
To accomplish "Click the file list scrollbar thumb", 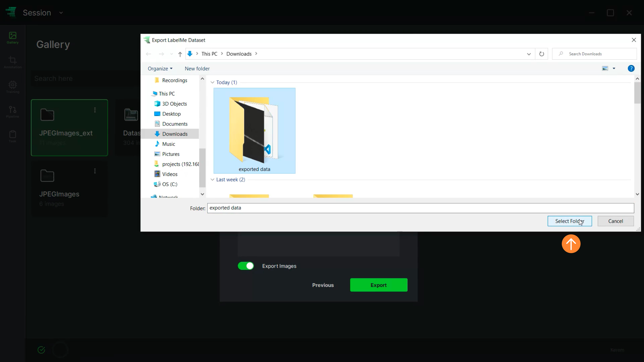I will [x=637, y=93].
